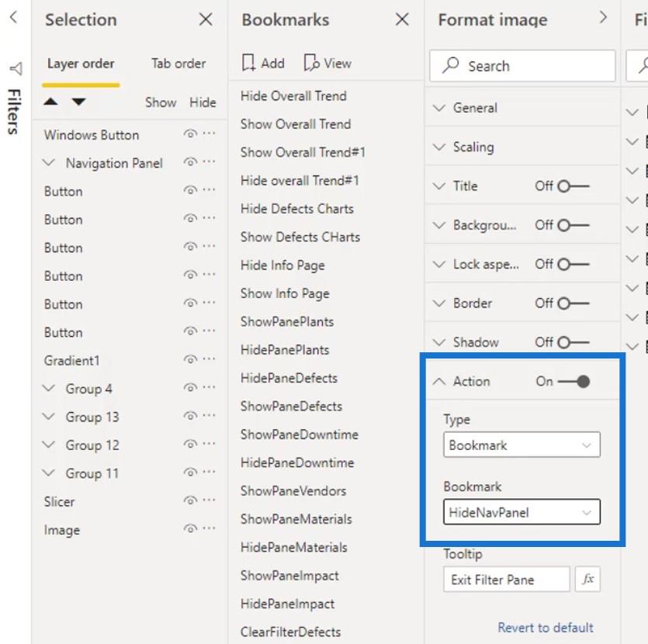This screenshot has height=644, width=648.
Task: Click the Format pane Search field
Action: [522, 66]
